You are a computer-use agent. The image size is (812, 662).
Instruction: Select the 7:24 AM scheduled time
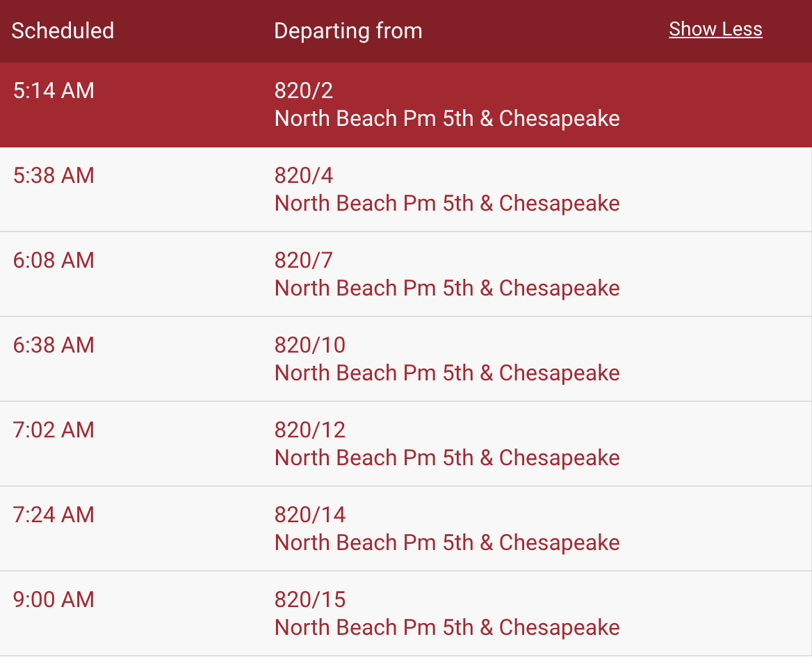point(54,515)
